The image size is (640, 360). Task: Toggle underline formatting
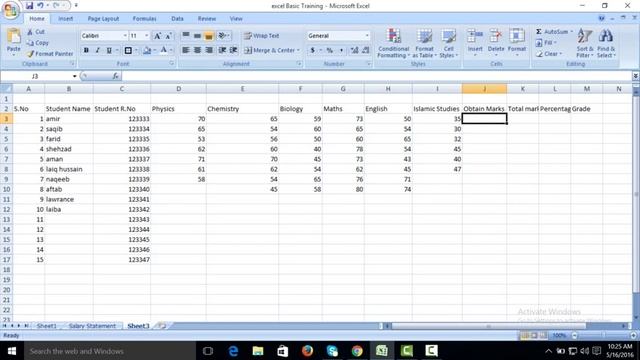click(109, 50)
